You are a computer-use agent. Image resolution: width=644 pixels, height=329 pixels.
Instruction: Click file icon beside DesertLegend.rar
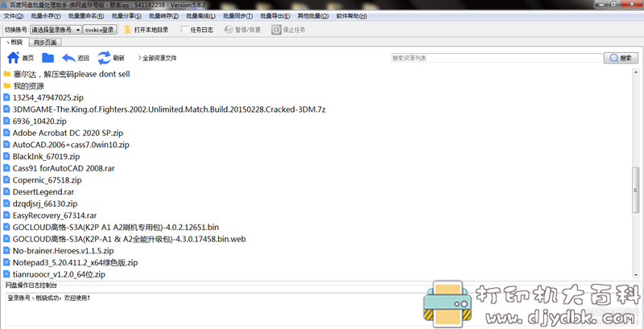click(x=6, y=191)
